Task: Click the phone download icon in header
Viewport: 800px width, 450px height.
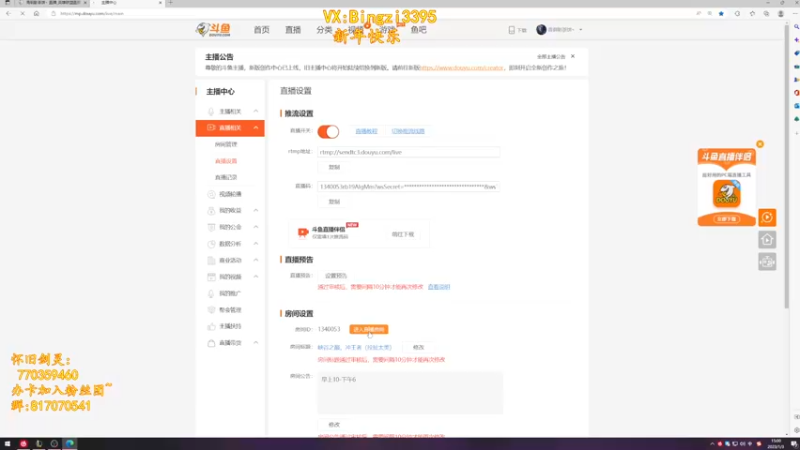Action: 512,30
